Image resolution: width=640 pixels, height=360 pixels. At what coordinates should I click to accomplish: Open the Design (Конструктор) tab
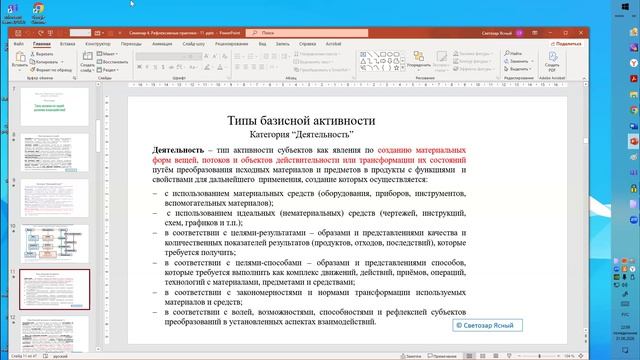[x=98, y=44]
